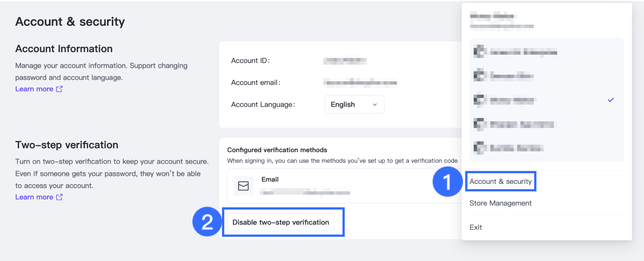644x261 pixels.
Task: Click external-link icon under Account Information
Action: pos(59,89)
